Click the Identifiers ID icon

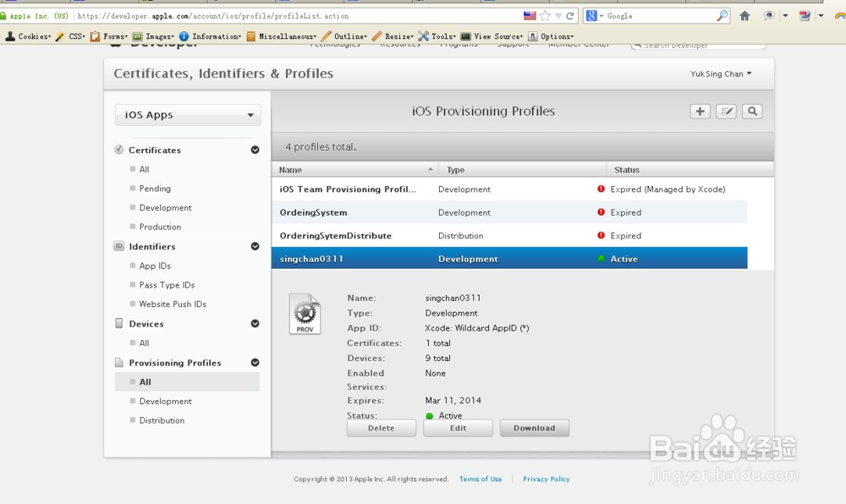pos(118,246)
